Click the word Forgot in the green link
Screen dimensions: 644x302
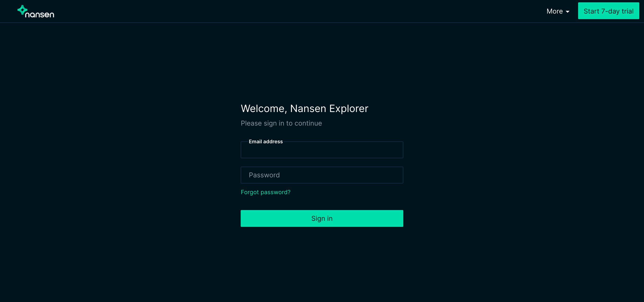pos(250,192)
